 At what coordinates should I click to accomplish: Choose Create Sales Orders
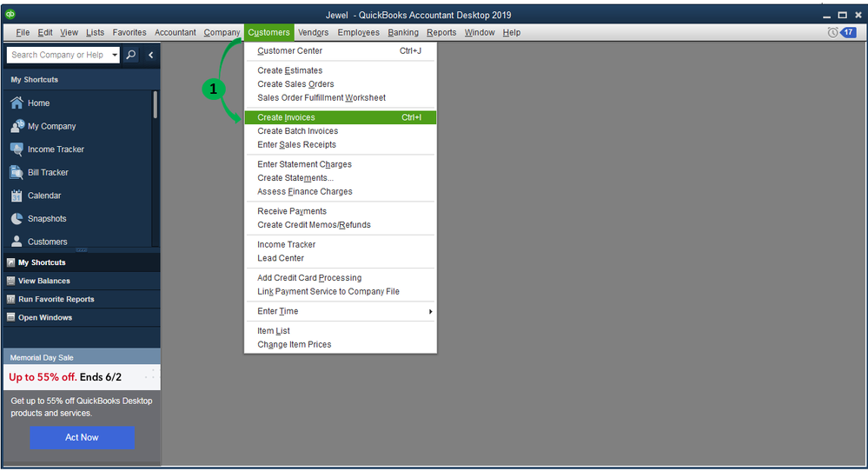(x=340, y=84)
